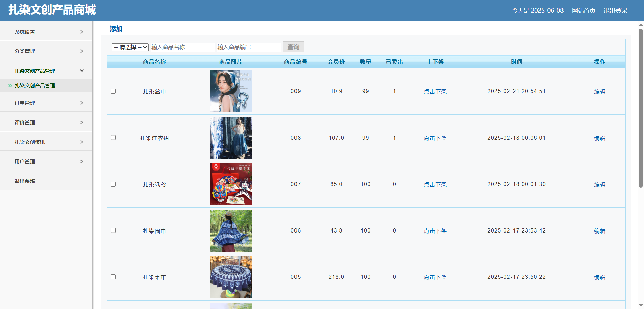Screen dimensions: 644x309
Task: Click the scrollbar up arrow
Action: (641, 24)
